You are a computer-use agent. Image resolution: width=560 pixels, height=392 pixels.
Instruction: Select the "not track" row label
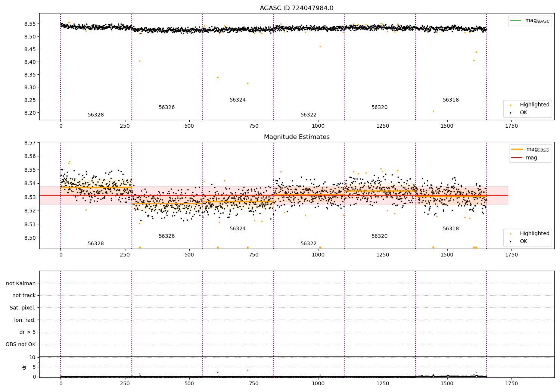click(x=24, y=295)
